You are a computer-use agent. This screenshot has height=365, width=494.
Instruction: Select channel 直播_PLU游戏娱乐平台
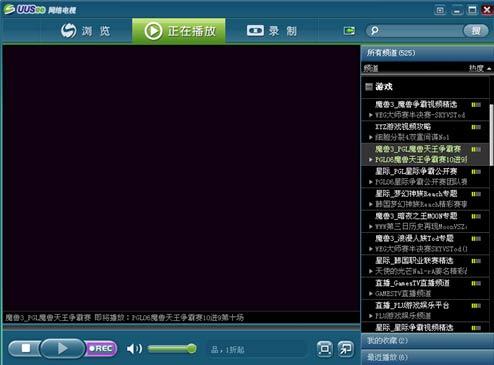(x=412, y=305)
